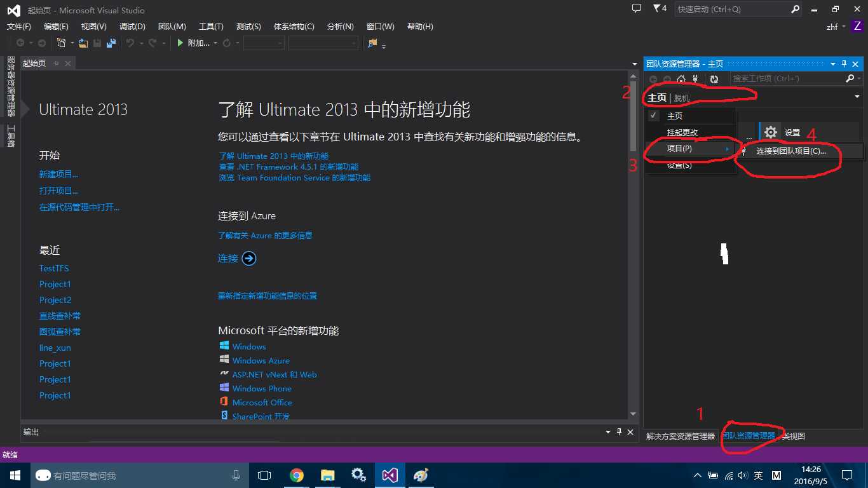Click the 打开项目... link
Image resolution: width=868 pixels, height=488 pixels.
coord(58,191)
